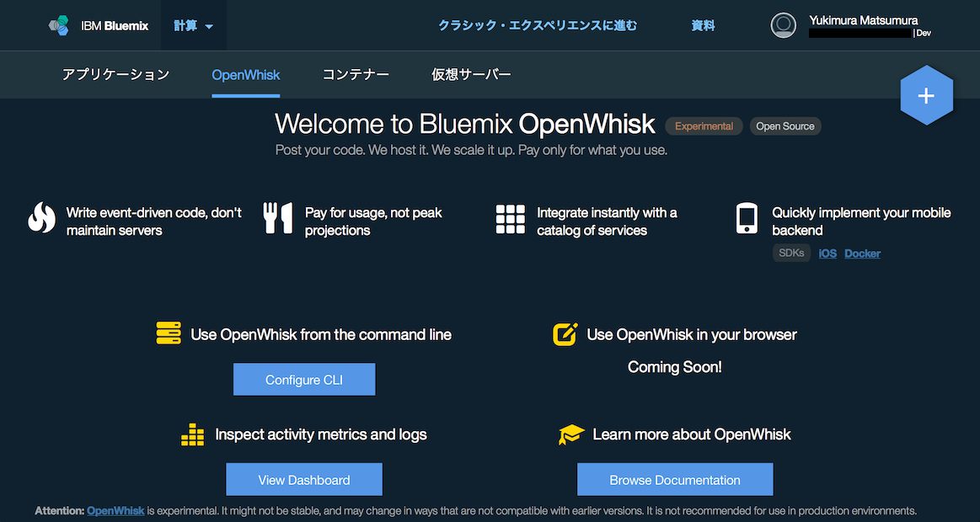The image size is (980, 522).
Task: Open the アプリケーション tab
Action: (x=115, y=75)
